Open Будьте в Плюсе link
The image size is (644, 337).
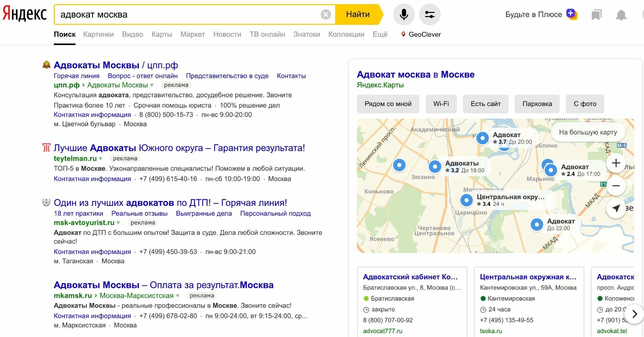coord(533,14)
